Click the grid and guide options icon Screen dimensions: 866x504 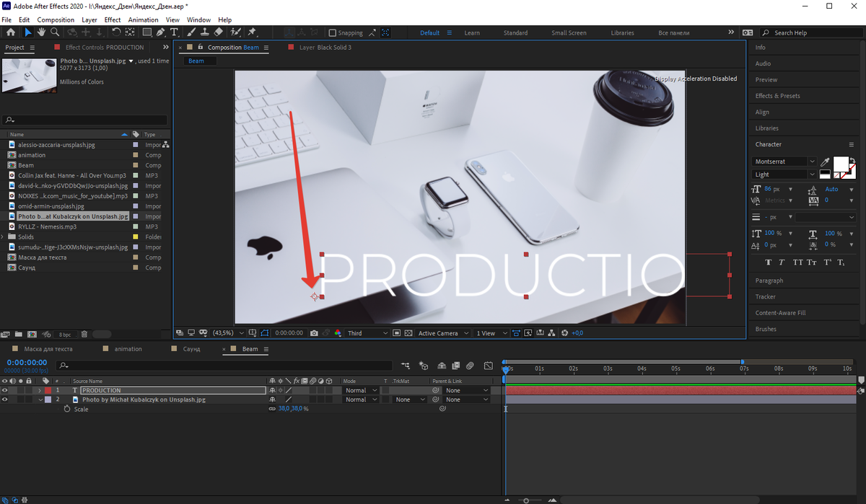(253, 333)
